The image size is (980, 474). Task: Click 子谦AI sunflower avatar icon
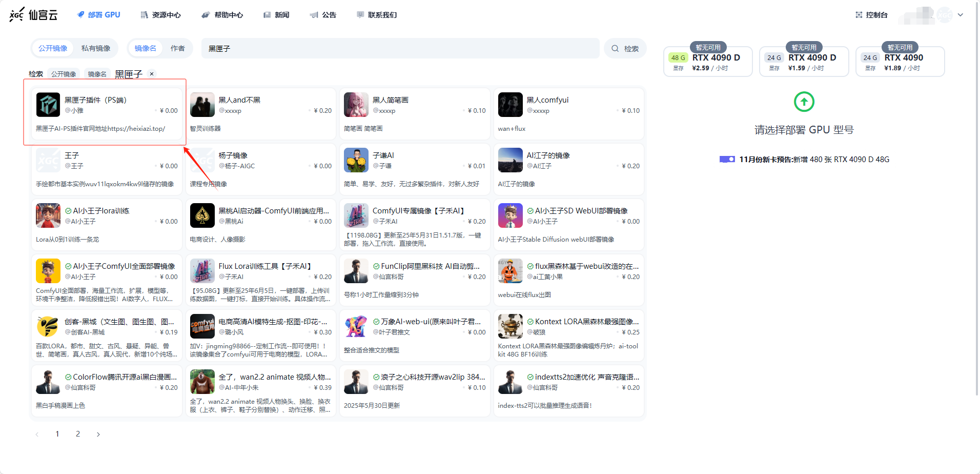pos(356,160)
